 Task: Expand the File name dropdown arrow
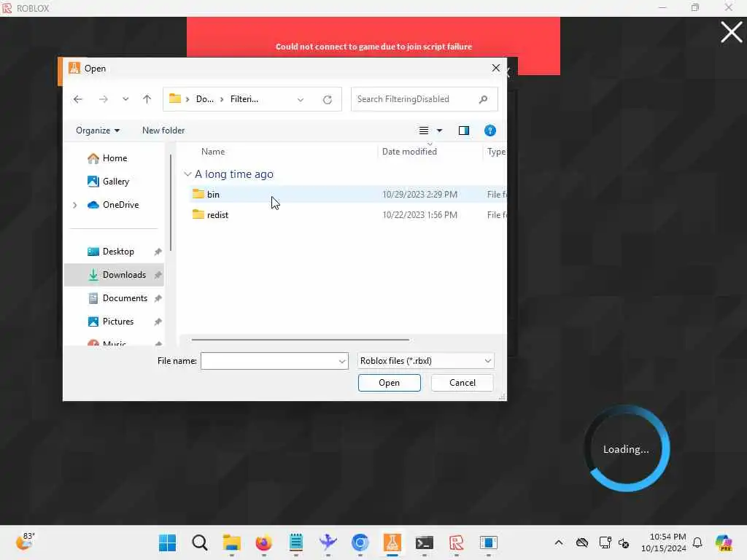[342, 362]
